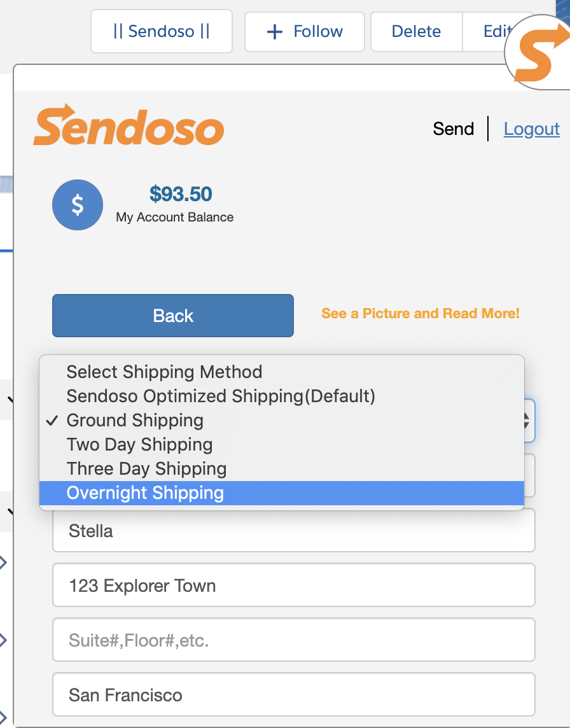Screen dimensions: 570x728
Task: Click the plus icon on Follow
Action: pyautogui.click(x=274, y=32)
